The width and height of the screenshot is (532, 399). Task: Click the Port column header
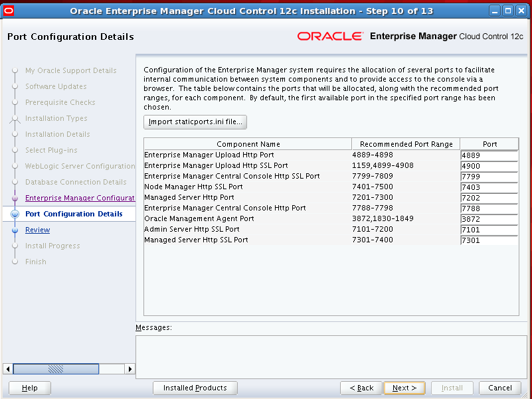point(489,144)
